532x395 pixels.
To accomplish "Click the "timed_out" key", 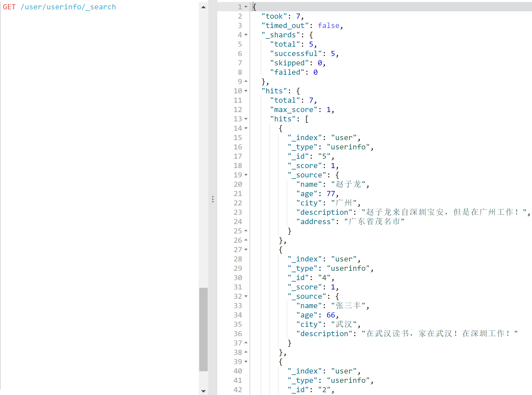I will pos(285,26).
